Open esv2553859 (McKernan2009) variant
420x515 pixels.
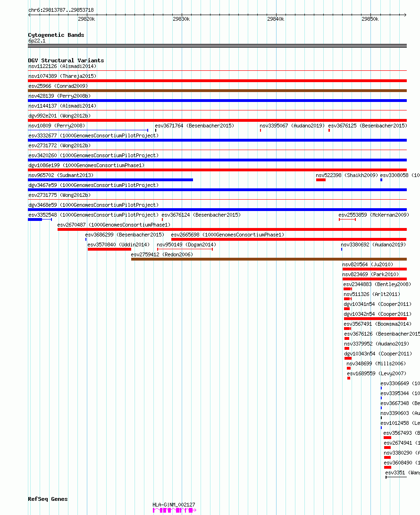374,215
